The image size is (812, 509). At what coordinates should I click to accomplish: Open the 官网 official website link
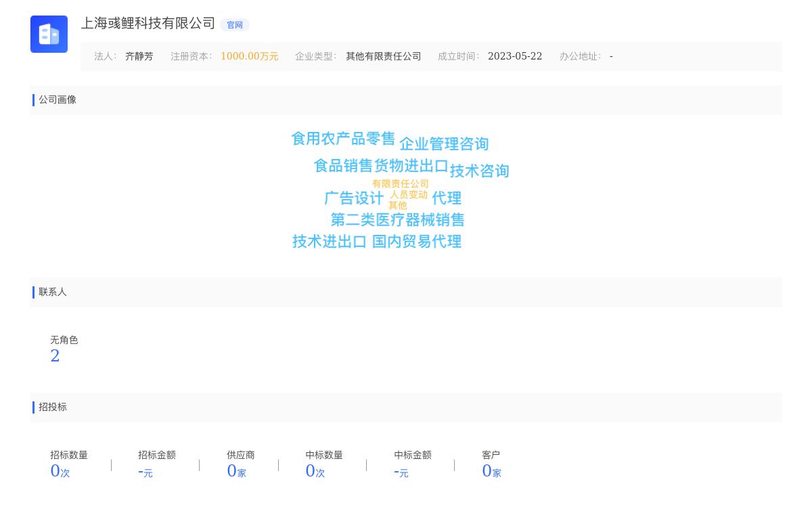(x=235, y=25)
